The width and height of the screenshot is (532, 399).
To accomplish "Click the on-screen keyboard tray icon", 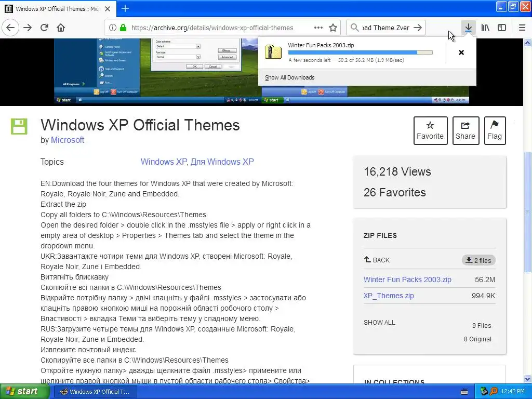I will coord(464,392).
